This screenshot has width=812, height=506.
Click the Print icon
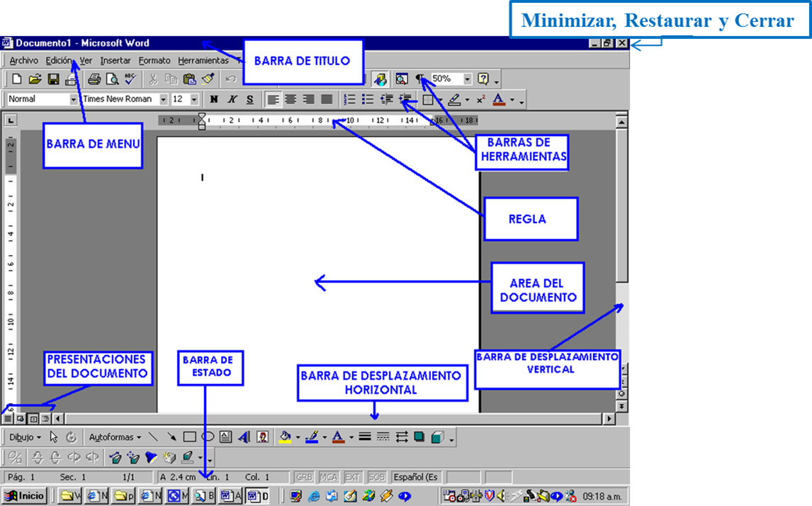tap(94, 78)
